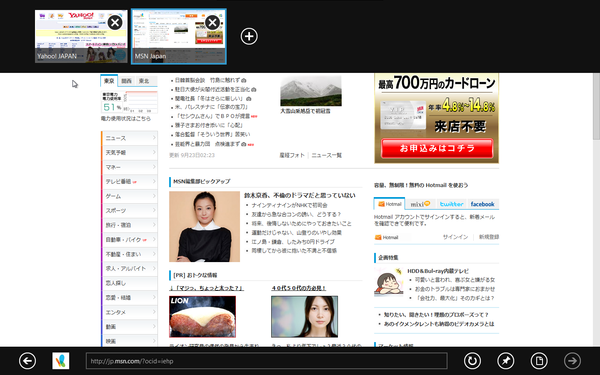
Task: Expand the エンタメ sidebar category
Action: pyautogui.click(x=130, y=312)
